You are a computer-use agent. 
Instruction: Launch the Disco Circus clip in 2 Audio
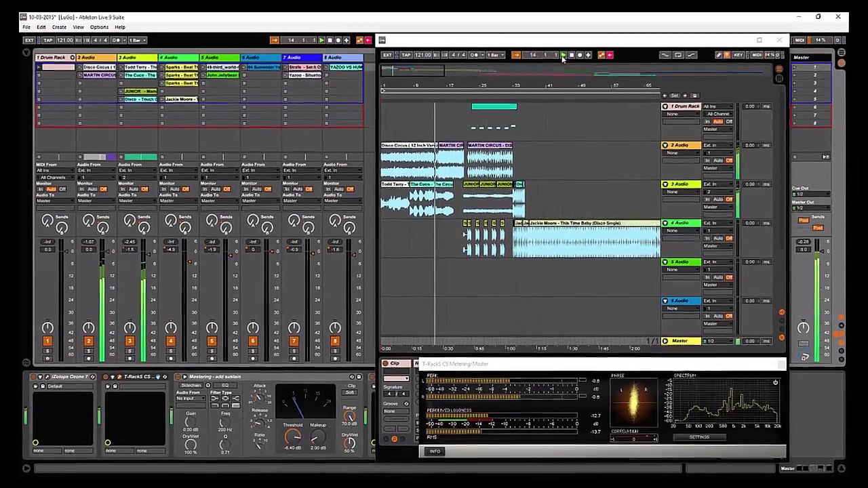click(80, 68)
